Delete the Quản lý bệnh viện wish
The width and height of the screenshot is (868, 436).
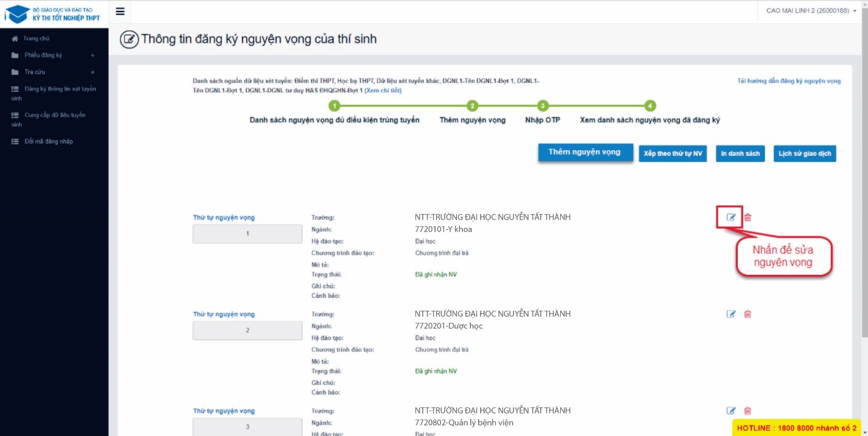748,410
